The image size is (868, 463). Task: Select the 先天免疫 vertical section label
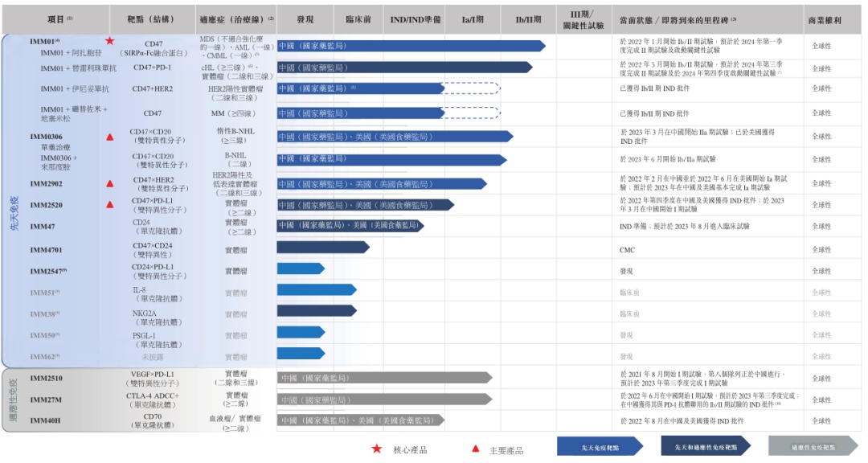click(14, 213)
